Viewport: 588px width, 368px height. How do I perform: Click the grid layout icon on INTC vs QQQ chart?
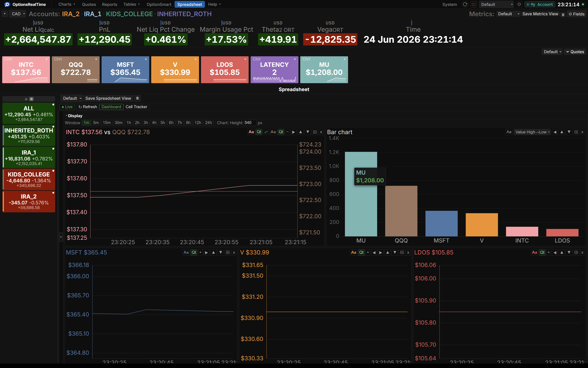[x=315, y=132]
